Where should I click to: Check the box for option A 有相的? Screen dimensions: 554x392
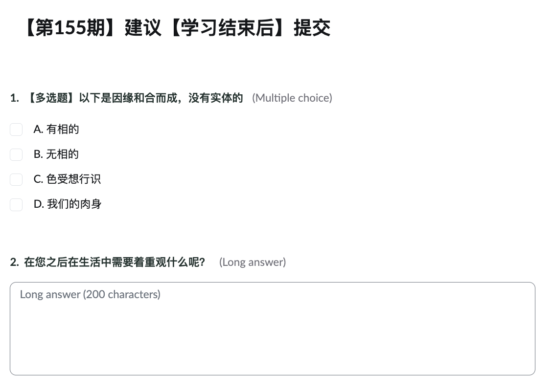(16, 130)
